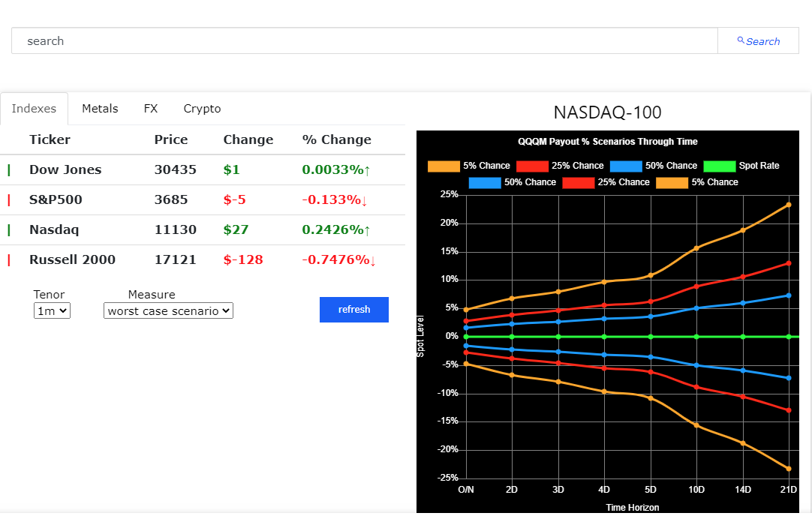Switch to the Indexes tab

(35, 109)
